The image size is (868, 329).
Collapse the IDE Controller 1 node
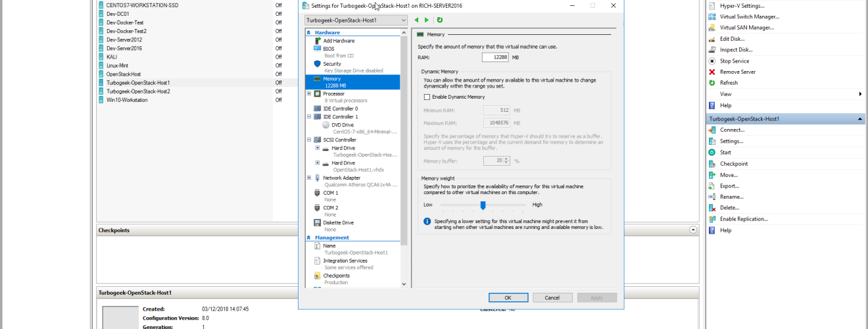tap(309, 116)
